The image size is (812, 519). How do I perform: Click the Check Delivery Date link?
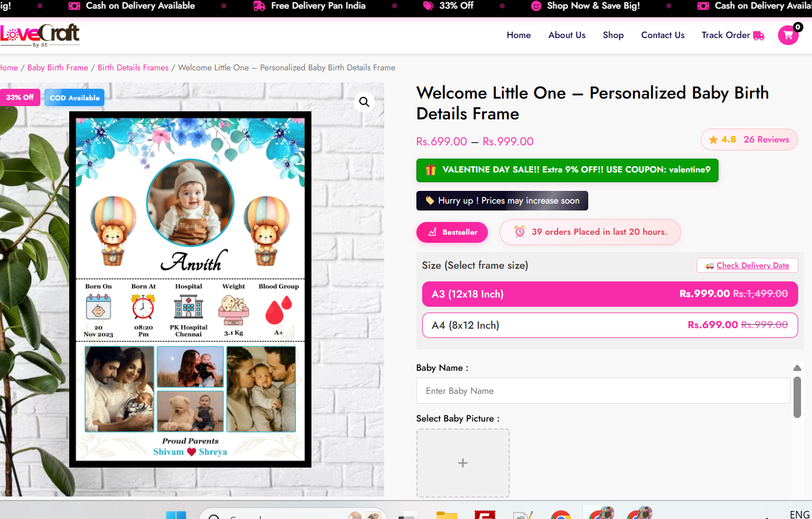pyautogui.click(x=752, y=265)
